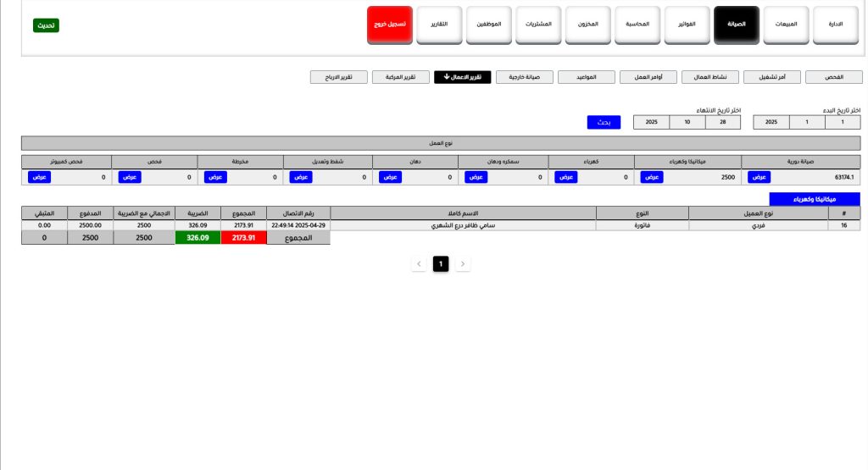This screenshot has width=868, height=470.
Task: Click the red total 2173.91 cell
Action: pyautogui.click(x=243, y=239)
